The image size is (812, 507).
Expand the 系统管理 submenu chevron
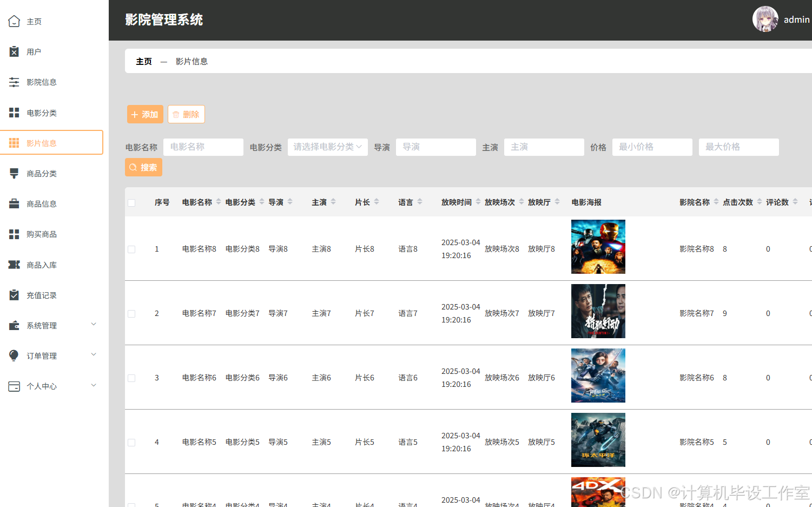94,325
